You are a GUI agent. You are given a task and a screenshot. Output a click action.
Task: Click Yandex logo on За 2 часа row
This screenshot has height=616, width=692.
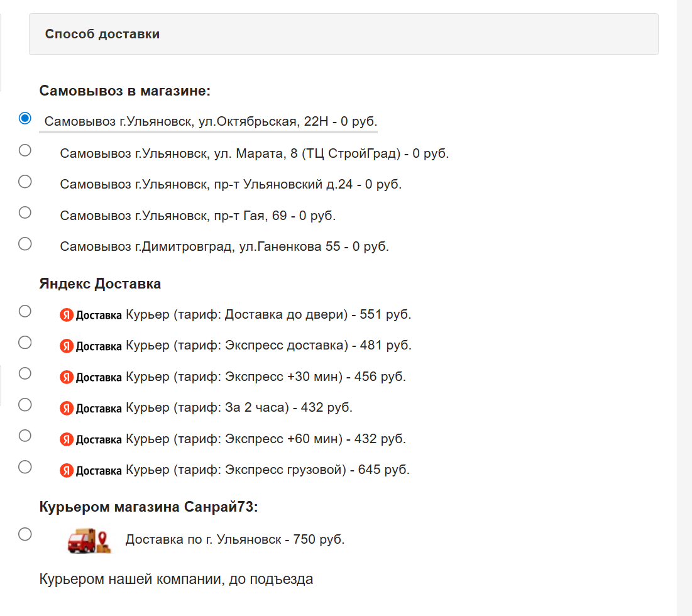[x=91, y=409]
